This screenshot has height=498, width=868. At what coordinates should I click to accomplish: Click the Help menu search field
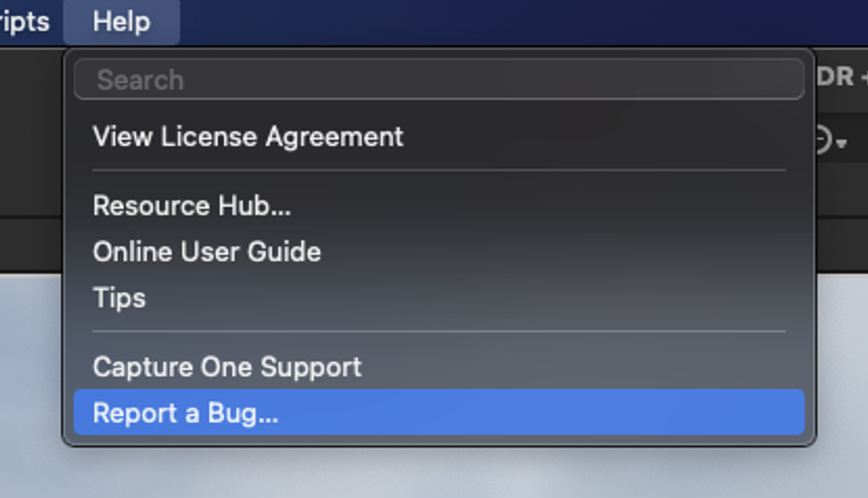point(439,80)
